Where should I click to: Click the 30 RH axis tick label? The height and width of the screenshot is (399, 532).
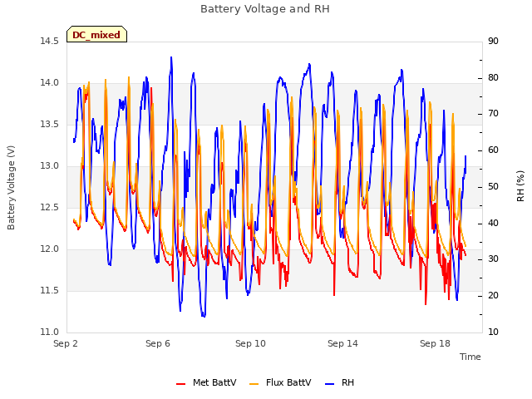tap(493, 259)
